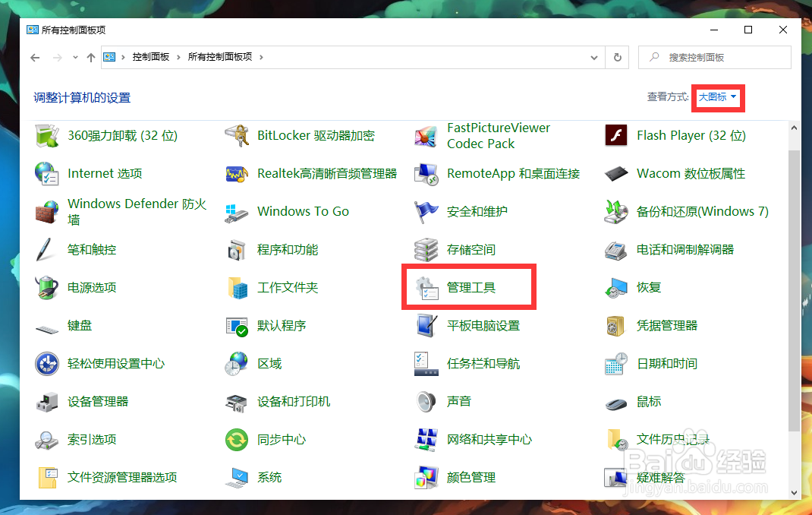Image resolution: width=812 pixels, height=515 pixels.
Task: Open 管理工具 gear icon
Action: coord(426,288)
